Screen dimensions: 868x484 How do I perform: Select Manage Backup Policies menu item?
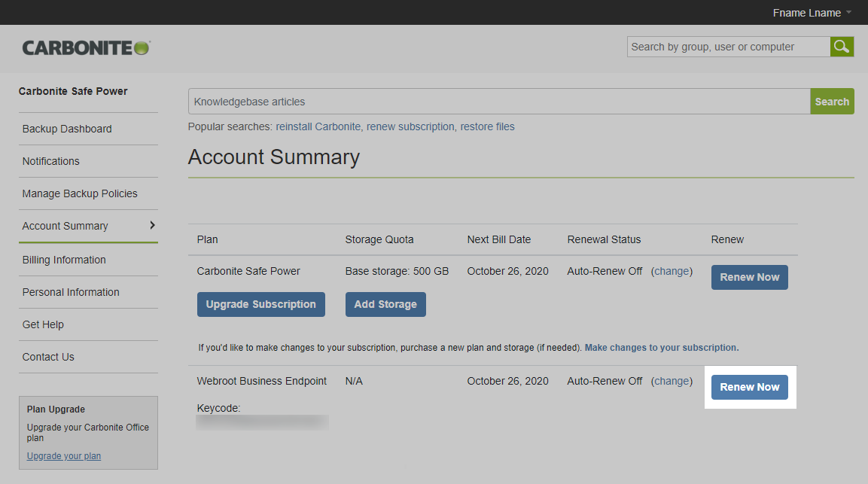coord(80,193)
